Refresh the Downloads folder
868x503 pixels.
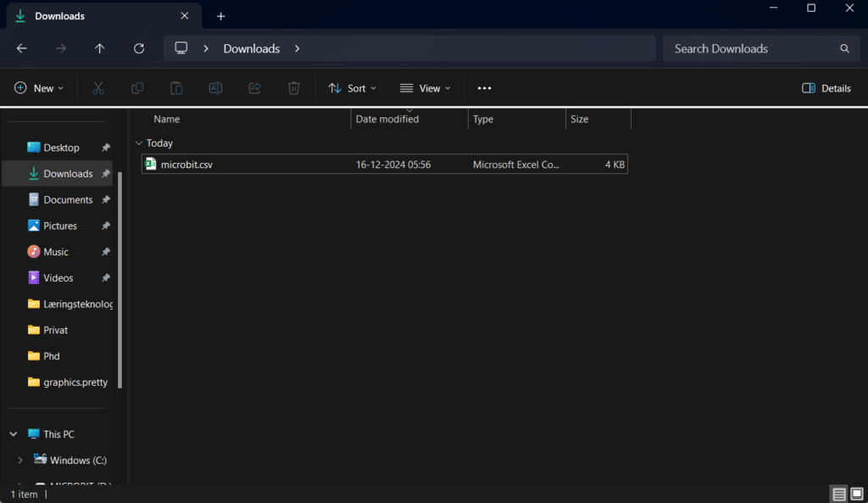click(x=139, y=48)
